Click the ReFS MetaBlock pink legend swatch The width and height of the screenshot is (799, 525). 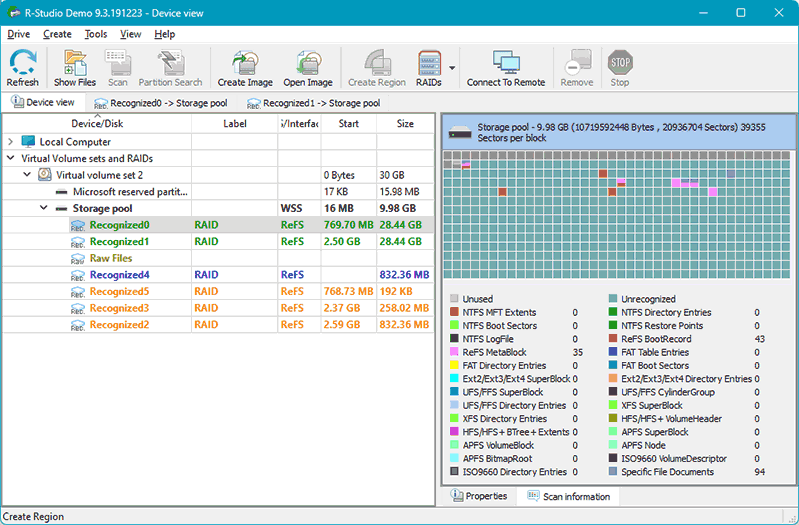tap(455, 352)
